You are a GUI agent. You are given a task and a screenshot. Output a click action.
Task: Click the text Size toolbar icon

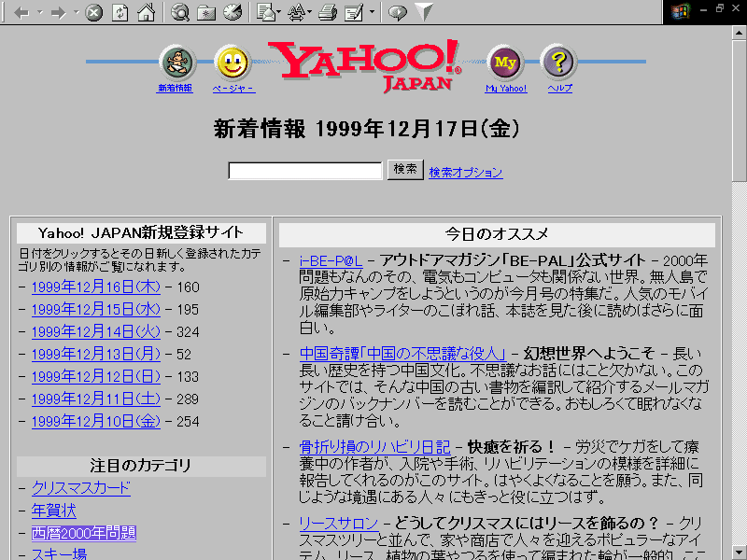[296, 12]
